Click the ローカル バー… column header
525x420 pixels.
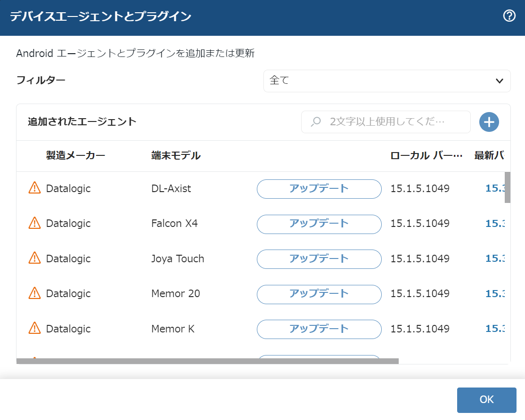426,155
